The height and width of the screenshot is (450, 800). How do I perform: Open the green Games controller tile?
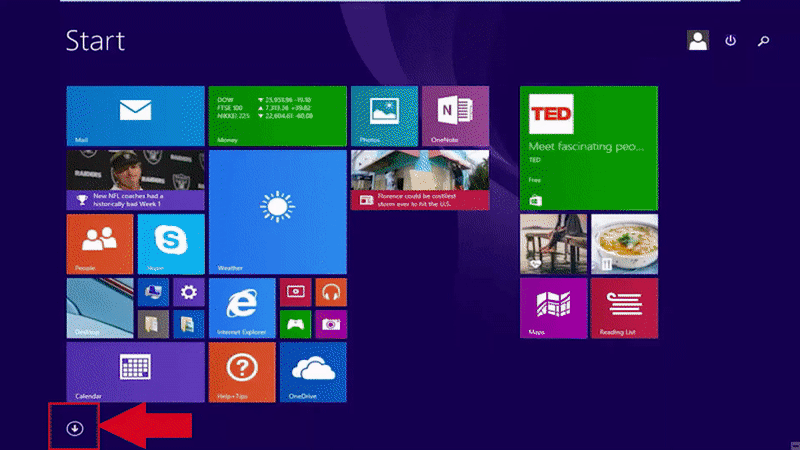(x=295, y=324)
